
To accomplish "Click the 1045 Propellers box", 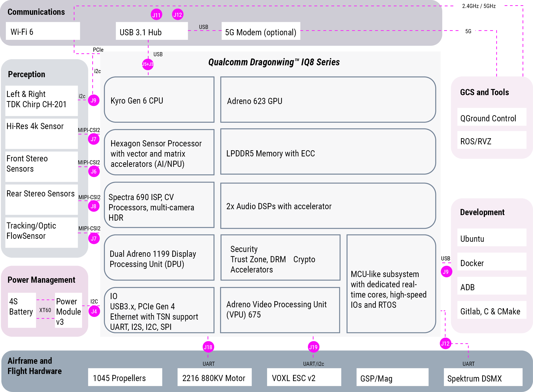I will coord(125,377).
